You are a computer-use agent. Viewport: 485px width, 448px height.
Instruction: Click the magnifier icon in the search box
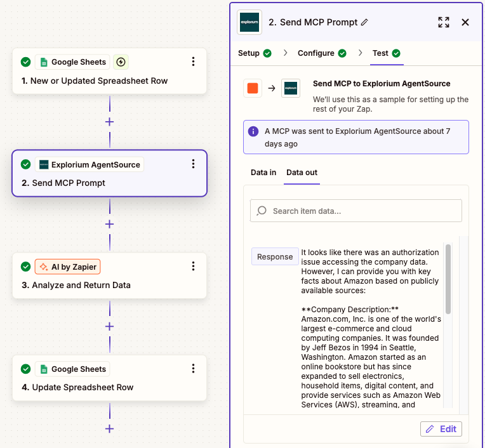pyautogui.click(x=262, y=211)
